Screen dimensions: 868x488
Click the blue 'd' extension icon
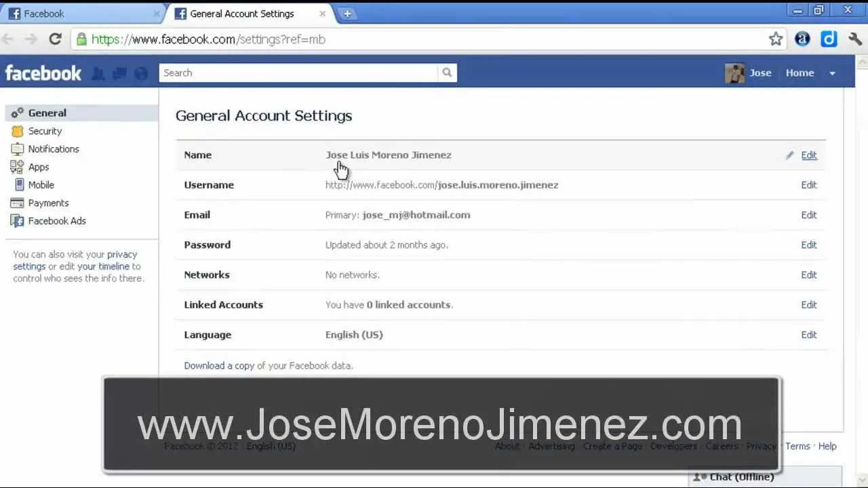click(829, 39)
